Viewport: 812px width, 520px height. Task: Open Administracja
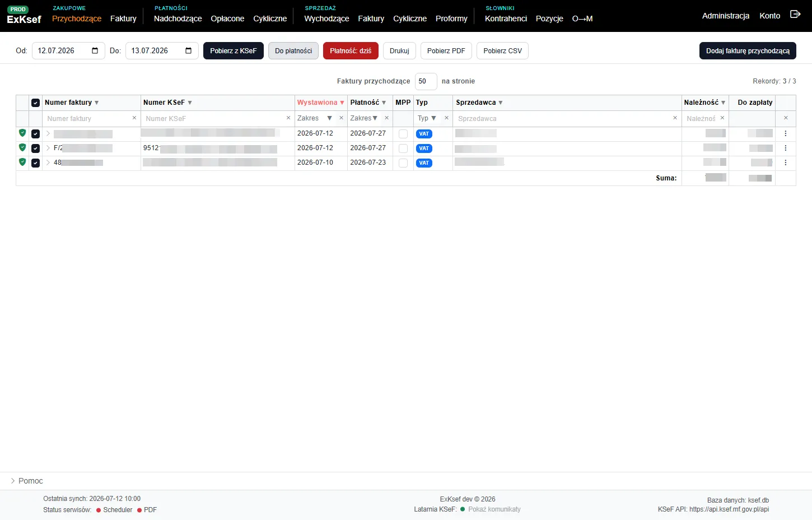tap(726, 16)
